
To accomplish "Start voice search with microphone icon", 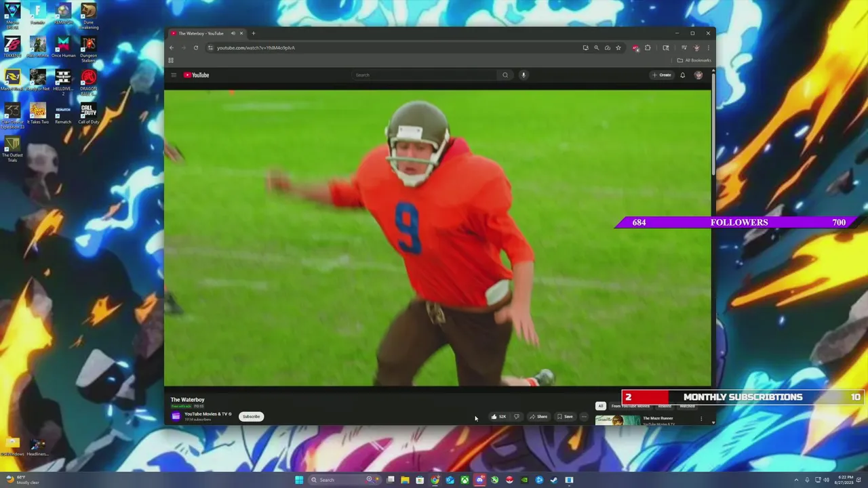I will [x=524, y=75].
